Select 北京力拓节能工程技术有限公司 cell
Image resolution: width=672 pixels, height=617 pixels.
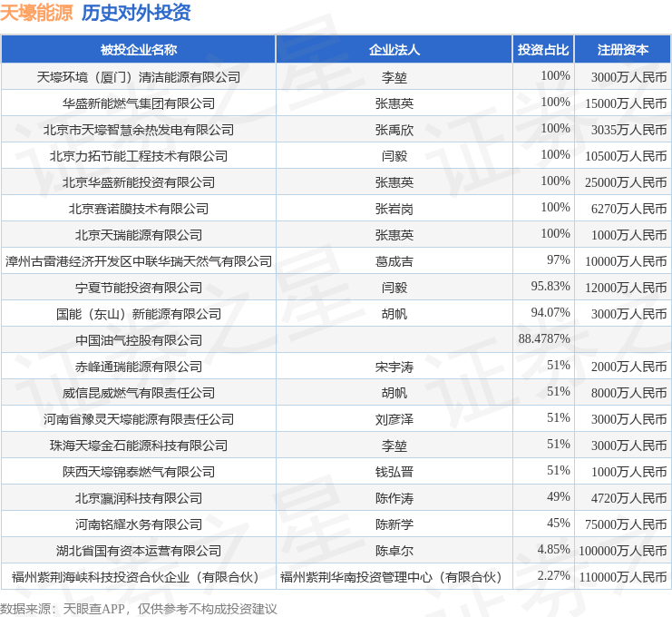(139, 156)
